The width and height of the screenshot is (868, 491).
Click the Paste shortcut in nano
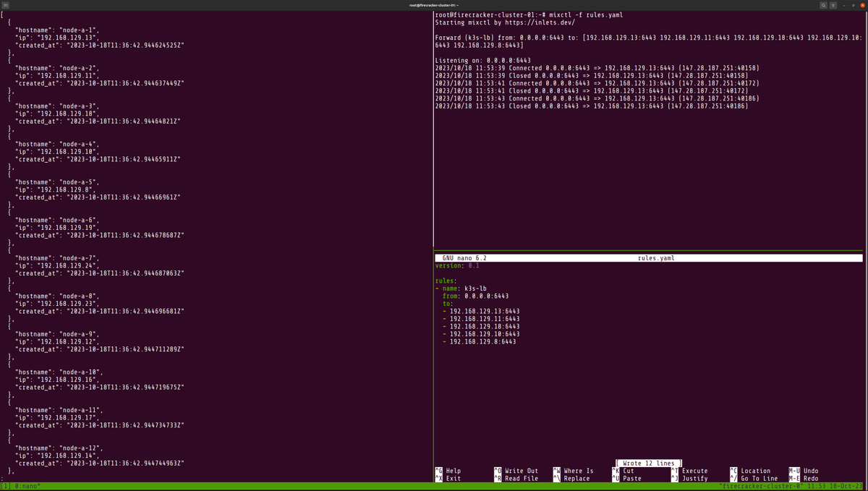(626, 479)
